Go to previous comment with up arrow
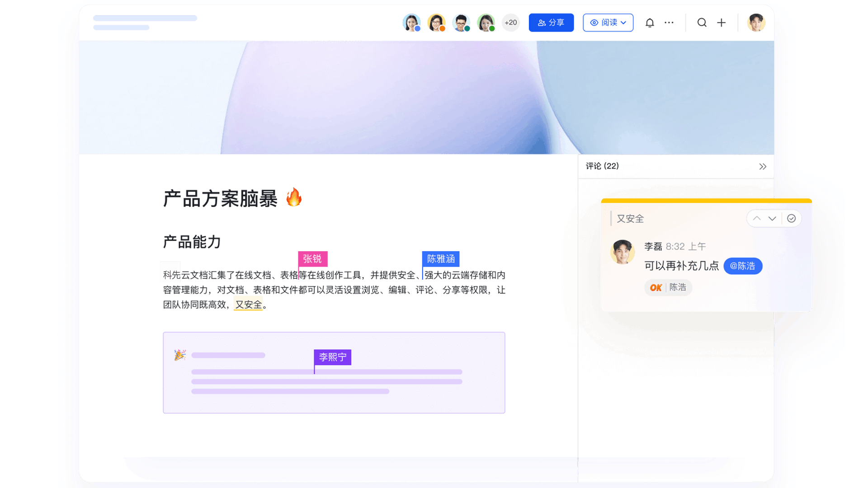Image resolution: width=868 pixels, height=488 pixels. tap(757, 219)
